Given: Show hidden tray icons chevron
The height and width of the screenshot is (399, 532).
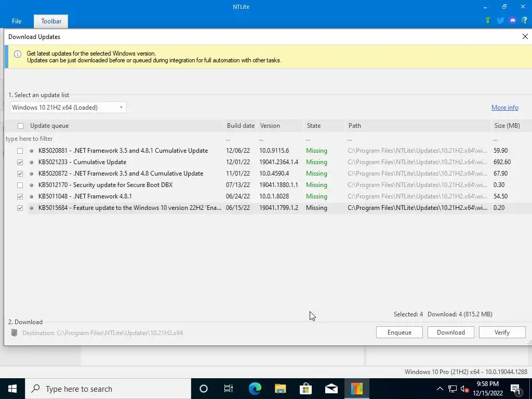Looking at the screenshot, I should [440, 389].
